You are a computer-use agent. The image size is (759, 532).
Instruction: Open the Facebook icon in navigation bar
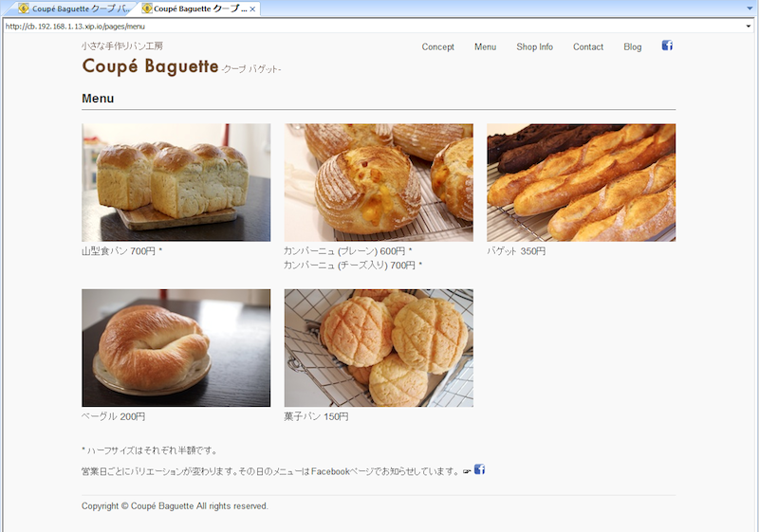tap(667, 46)
